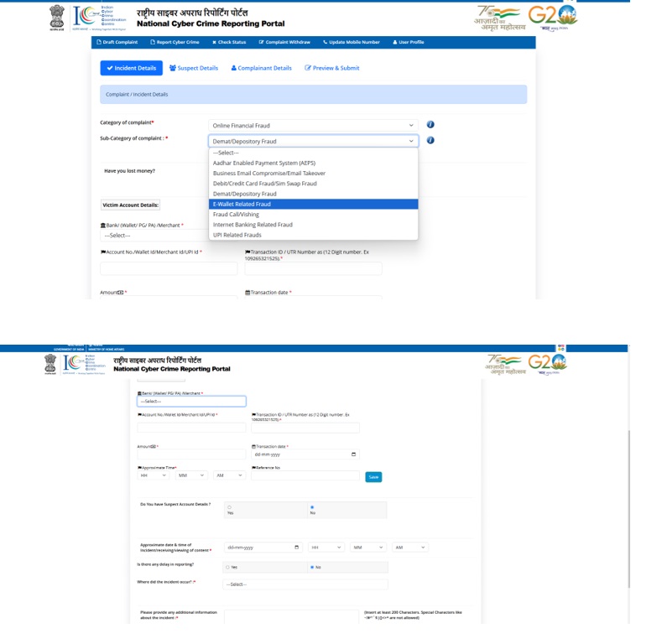
Task: Open Check Status in navigation bar
Action: [x=229, y=42]
